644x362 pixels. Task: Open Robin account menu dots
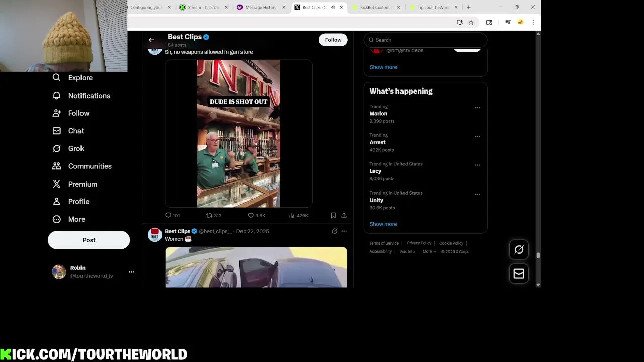131,271
